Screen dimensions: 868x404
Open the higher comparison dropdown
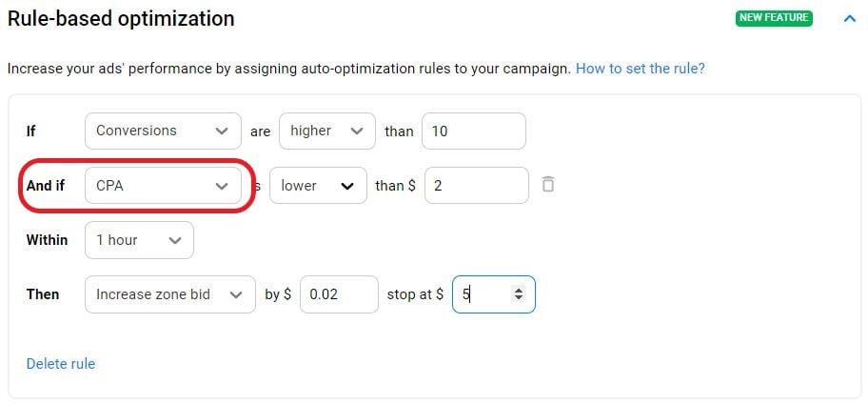326,131
